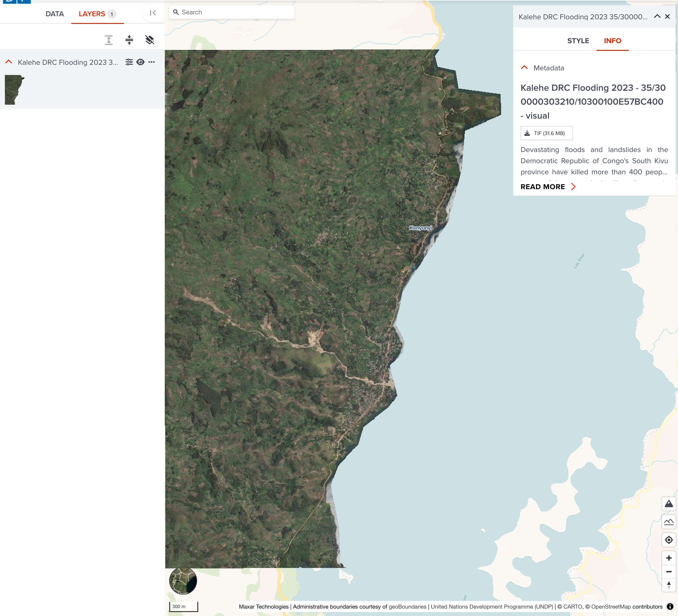Enable 3D terrain with the mountain icon

pos(668,504)
